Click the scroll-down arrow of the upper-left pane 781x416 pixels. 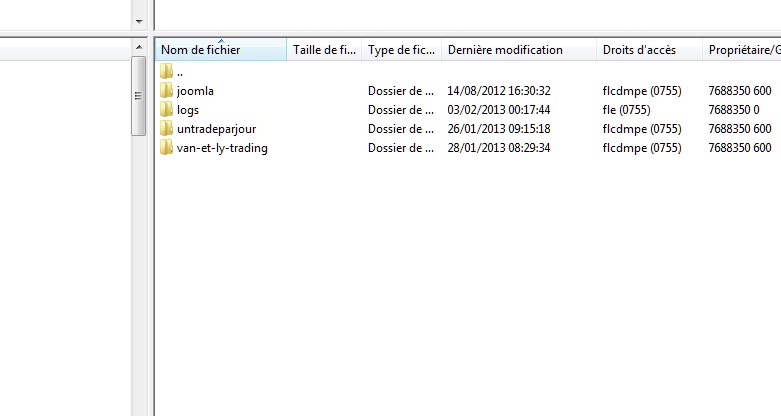pos(139,20)
